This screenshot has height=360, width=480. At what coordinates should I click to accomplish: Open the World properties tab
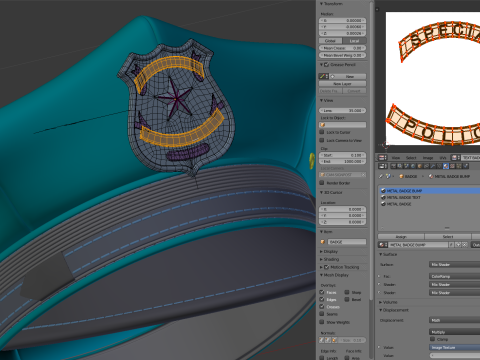413,166
